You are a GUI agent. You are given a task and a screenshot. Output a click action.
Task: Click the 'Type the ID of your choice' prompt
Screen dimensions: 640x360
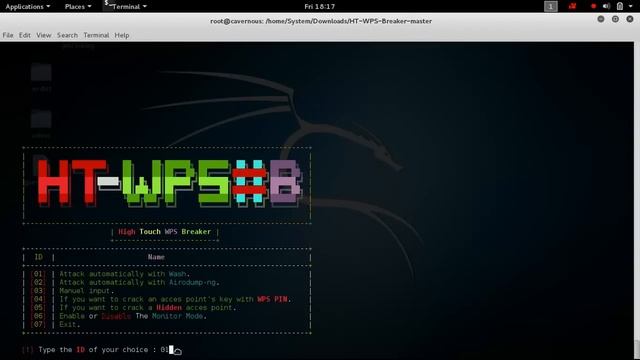tap(98, 350)
